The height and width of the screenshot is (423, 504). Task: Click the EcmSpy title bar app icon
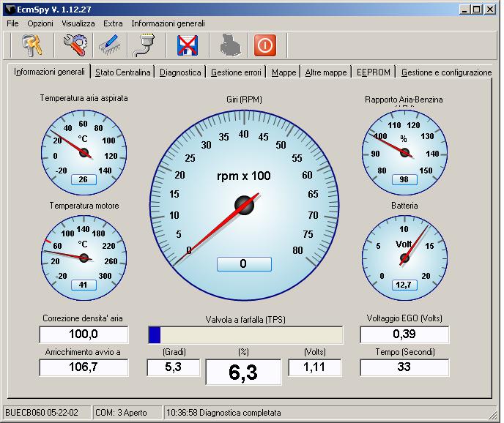9,10
